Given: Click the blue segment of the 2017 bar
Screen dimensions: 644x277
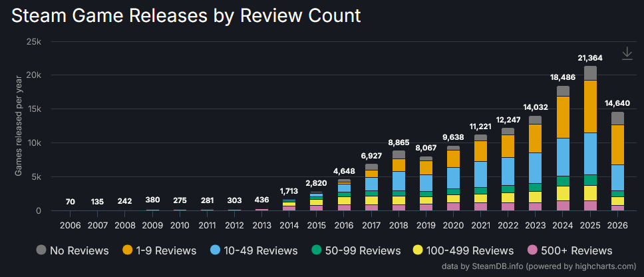Looking at the screenshot, I should pos(371,184).
